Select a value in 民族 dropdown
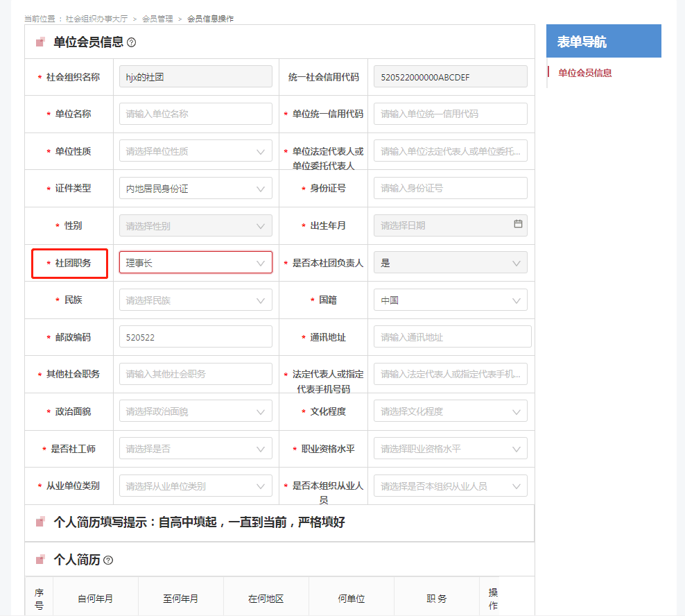685x616 pixels. click(196, 300)
